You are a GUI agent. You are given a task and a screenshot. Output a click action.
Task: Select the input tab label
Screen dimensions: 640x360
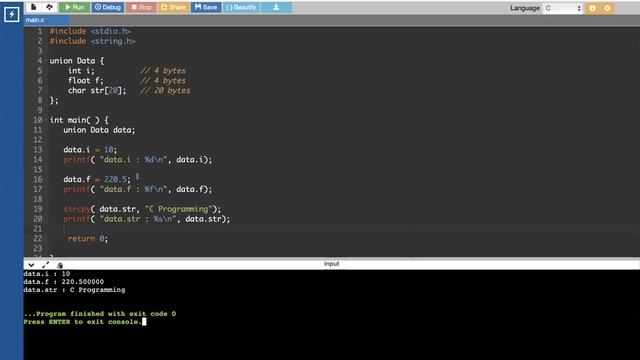[x=331, y=264]
